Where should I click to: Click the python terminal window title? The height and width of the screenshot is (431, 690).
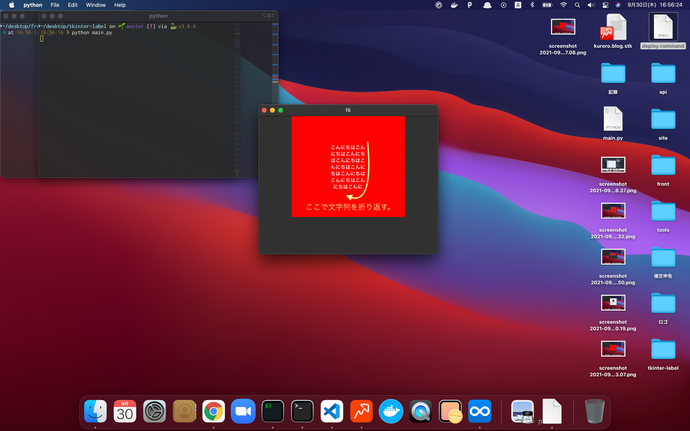tap(158, 16)
